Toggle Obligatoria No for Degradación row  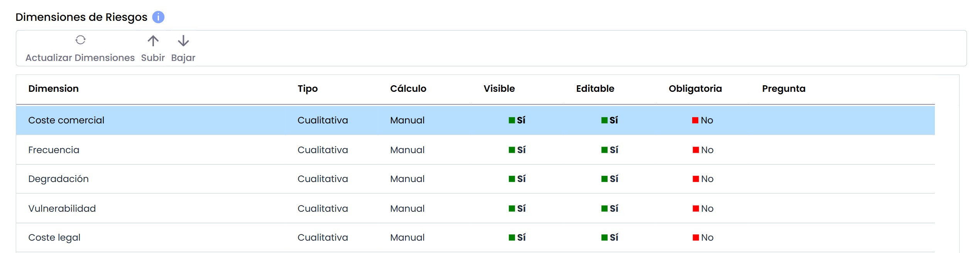703,179
